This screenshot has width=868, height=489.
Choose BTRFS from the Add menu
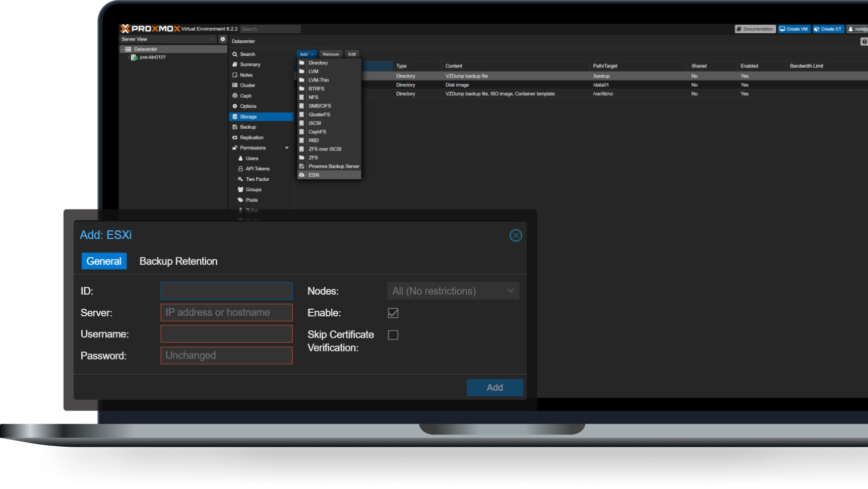pyautogui.click(x=329, y=89)
